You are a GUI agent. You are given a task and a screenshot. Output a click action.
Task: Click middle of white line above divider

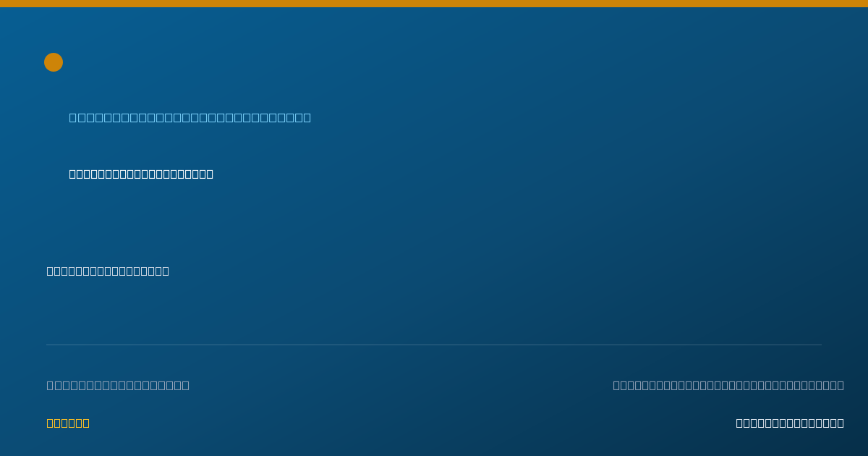point(108,271)
